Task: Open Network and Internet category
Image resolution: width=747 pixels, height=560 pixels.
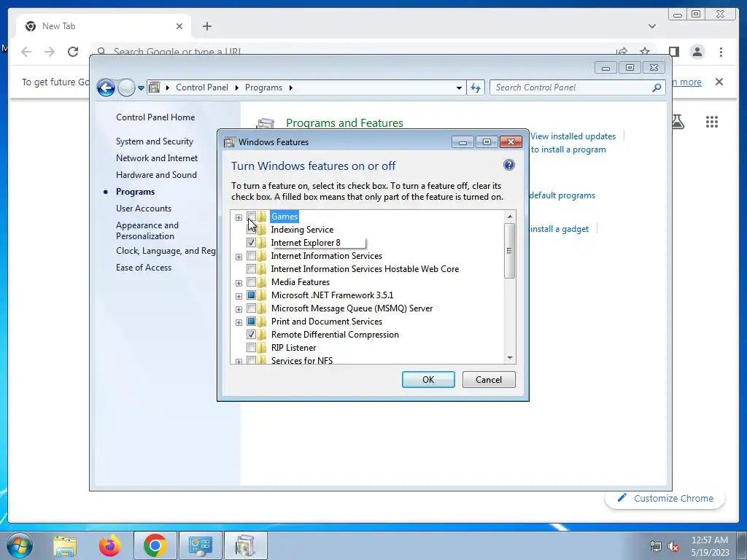Action: 157,158
